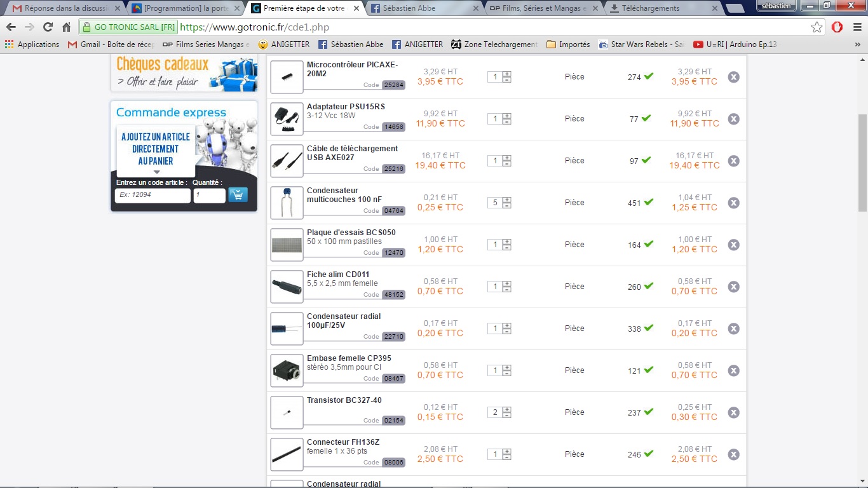Remove Condensateur multicouches 100 nF item
This screenshot has width=868, height=488.
733,203
